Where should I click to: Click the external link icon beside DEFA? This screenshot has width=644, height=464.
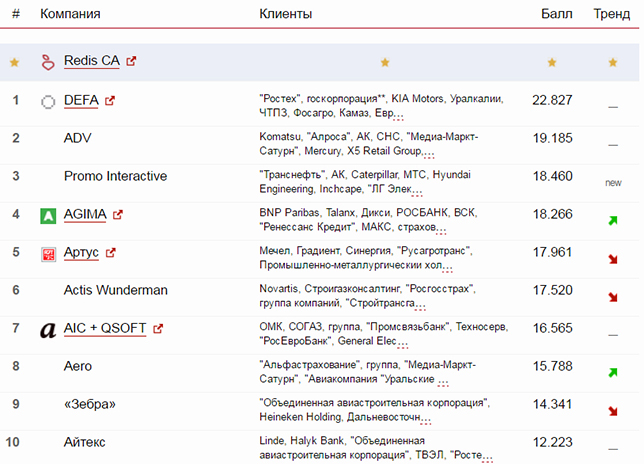coord(110,101)
